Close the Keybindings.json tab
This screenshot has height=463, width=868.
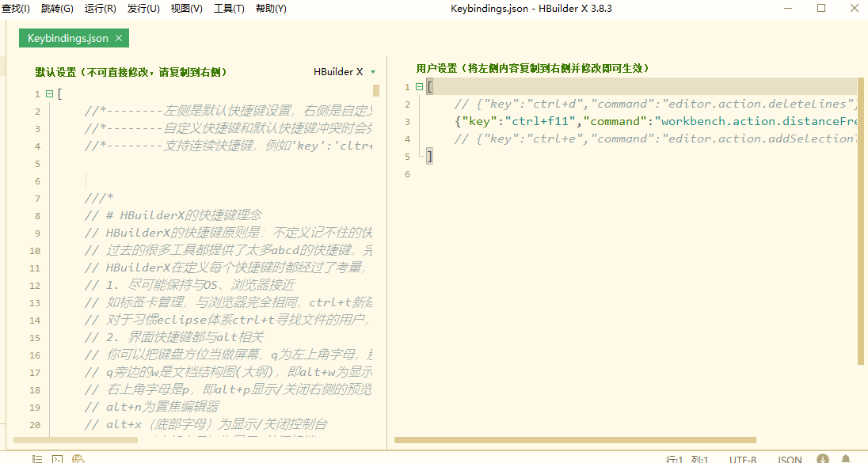point(119,38)
